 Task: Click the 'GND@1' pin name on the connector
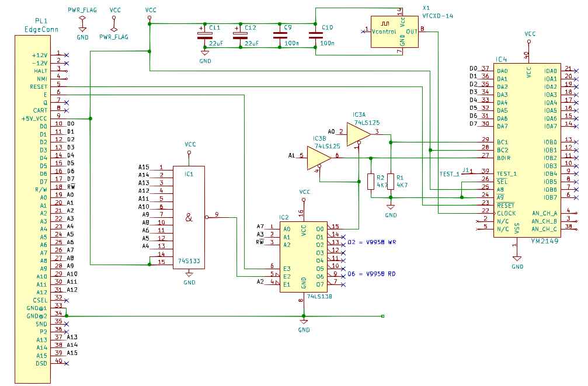point(37,308)
